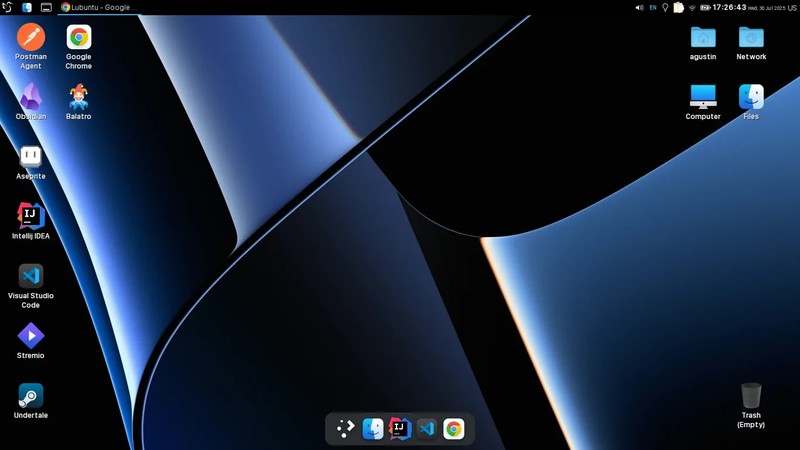800x450 pixels.
Task: Select the IntelliJ IDEA desktop icon
Action: (31, 220)
